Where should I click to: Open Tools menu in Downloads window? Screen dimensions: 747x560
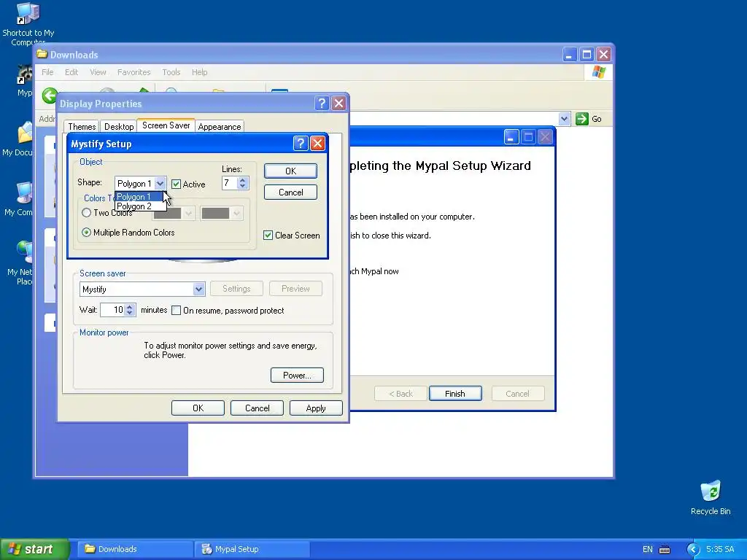coord(171,72)
